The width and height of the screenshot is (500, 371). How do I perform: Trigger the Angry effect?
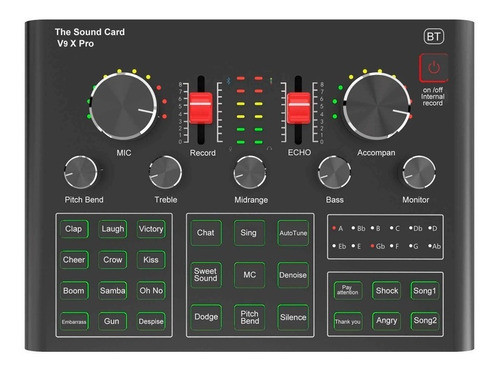pyautogui.click(x=386, y=321)
